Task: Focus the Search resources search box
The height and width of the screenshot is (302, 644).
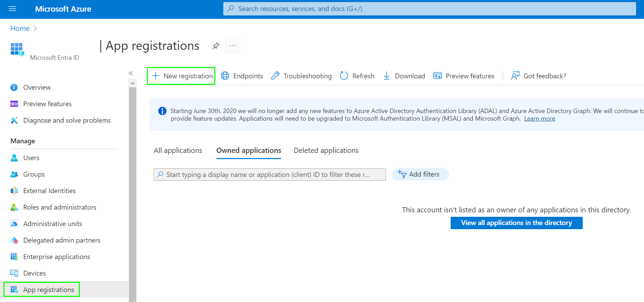Action: (429, 9)
